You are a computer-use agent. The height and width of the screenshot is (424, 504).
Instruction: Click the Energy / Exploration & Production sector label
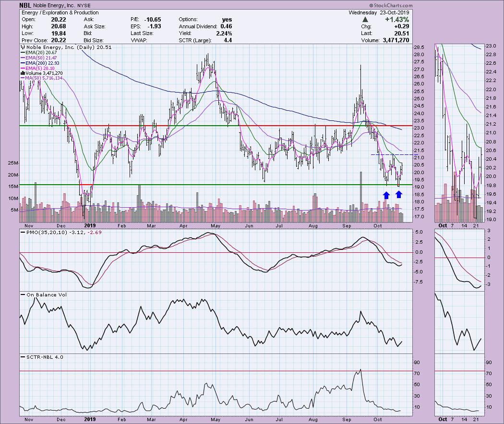pos(60,12)
